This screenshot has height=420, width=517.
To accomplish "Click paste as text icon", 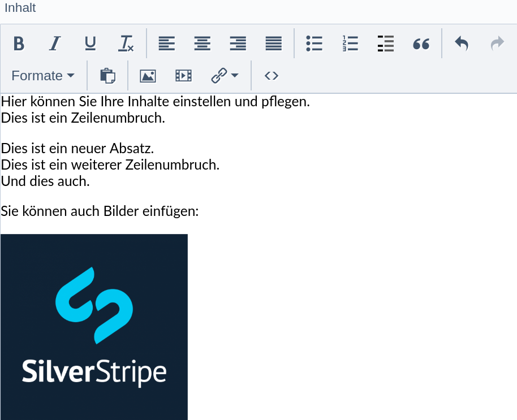I will tap(108, 76).
